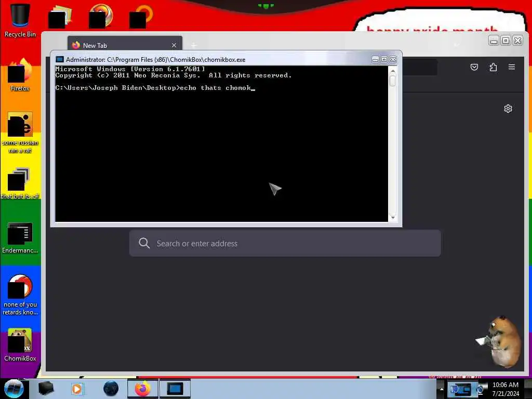Open the 'that but its c#' desktop icon
The image size is (532, 399).
[x=20, y=183]
